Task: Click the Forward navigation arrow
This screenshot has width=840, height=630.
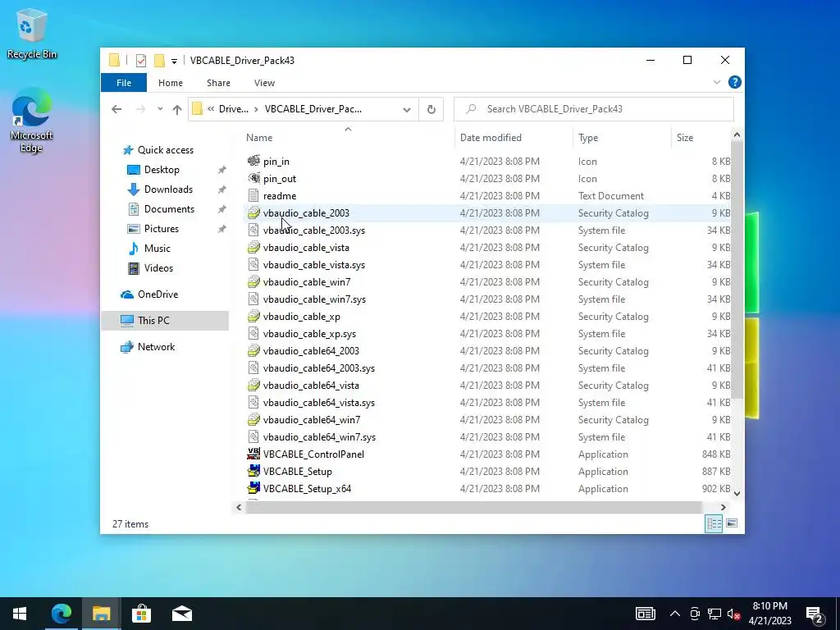Action: click(140, 109)
